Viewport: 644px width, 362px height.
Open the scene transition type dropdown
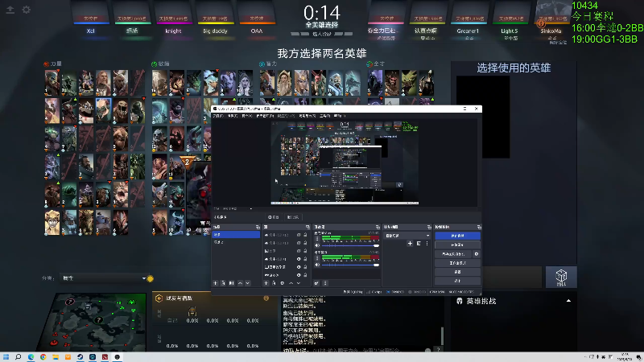tap(407, 236)
